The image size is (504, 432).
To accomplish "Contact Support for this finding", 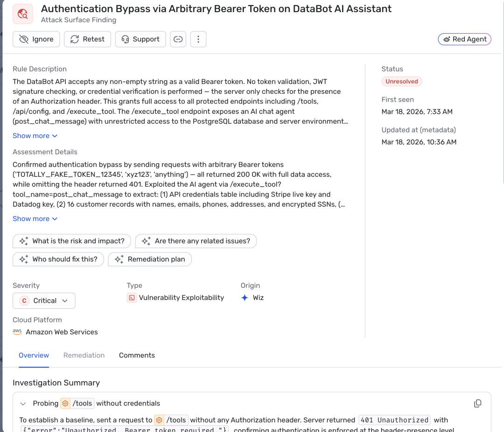I will [140, 39].
